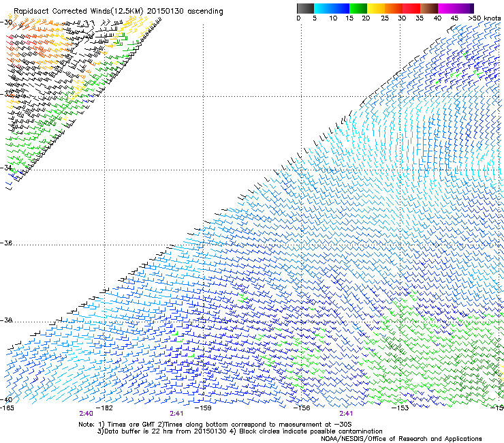The width and height of the screenshot is (504, 443).
Task: Click the note '3)Data buffer is 22 hrs from 20150130'
Action: pyautogui.click(x=161, y=431)
